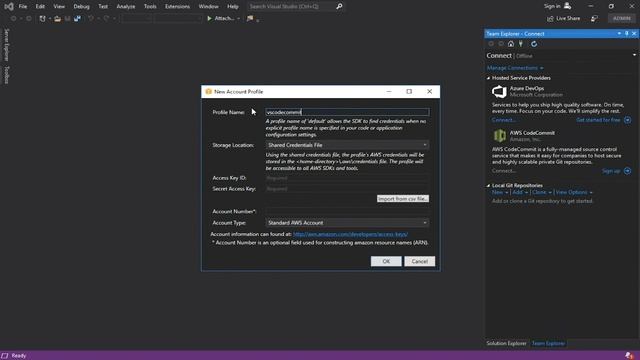Click Team Explorer refresh icon

pos(534,44)
